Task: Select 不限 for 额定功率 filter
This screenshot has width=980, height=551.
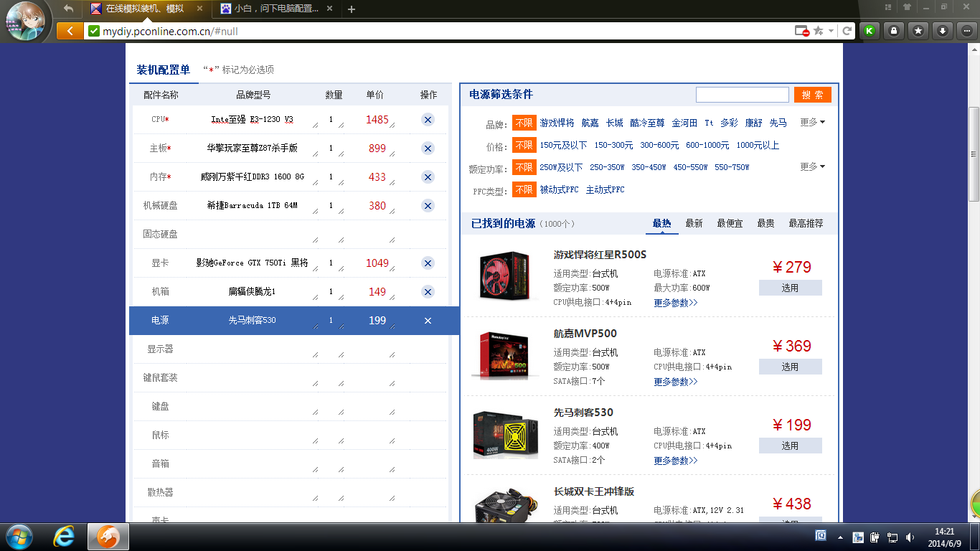Action: [x=524, y=167]
